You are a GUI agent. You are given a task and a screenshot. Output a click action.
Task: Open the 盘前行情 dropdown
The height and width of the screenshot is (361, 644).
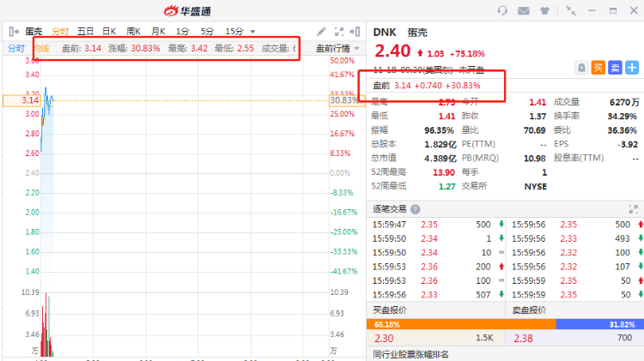[337, 48]
